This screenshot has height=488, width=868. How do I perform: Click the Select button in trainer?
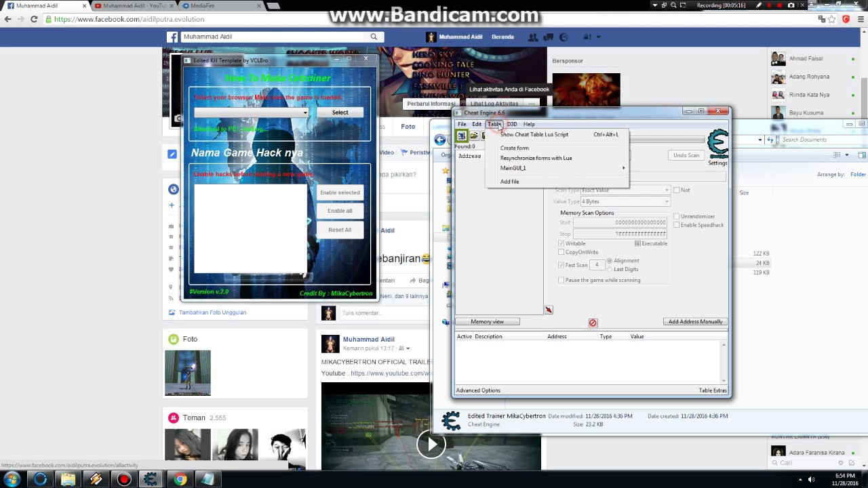pyautogui.click(x=340, y=113)
